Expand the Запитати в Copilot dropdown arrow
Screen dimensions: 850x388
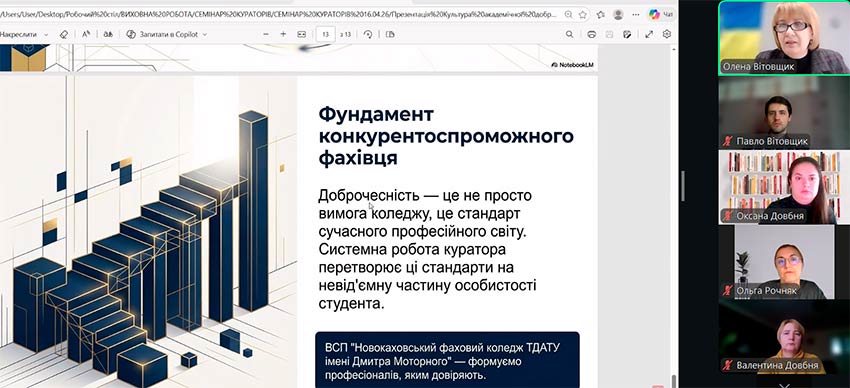(x=204, y=34)
